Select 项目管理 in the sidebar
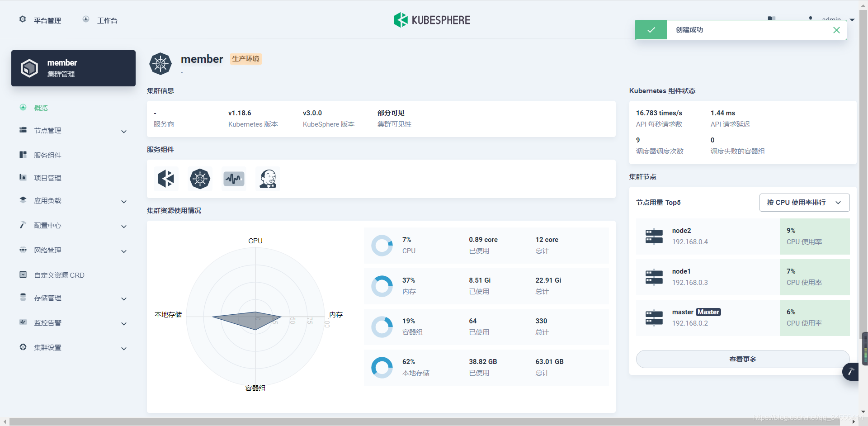868x426 pixels. pos(47,178)
